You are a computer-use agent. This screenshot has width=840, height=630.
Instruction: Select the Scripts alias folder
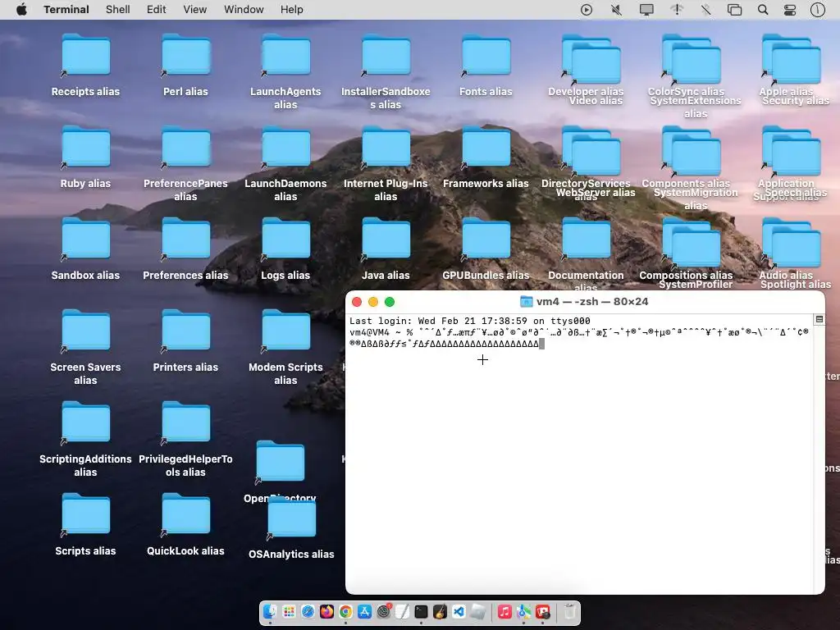85,515
